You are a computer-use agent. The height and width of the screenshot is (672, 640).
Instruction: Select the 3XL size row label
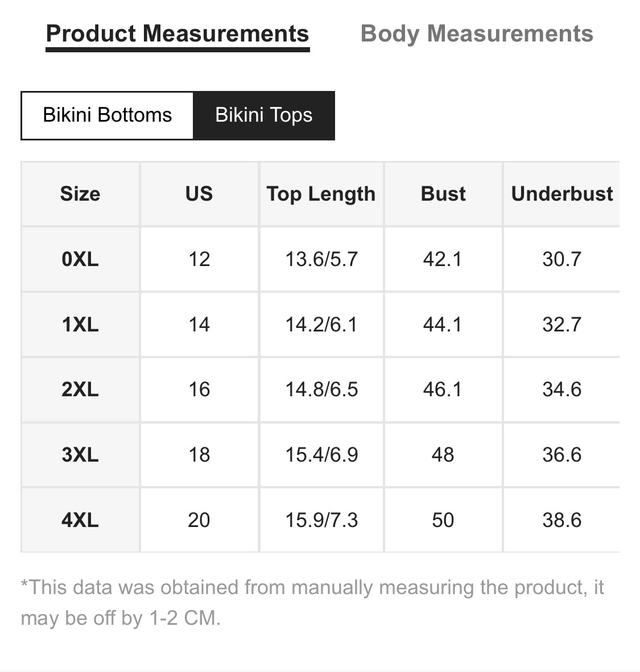click(x=80, y=455)
